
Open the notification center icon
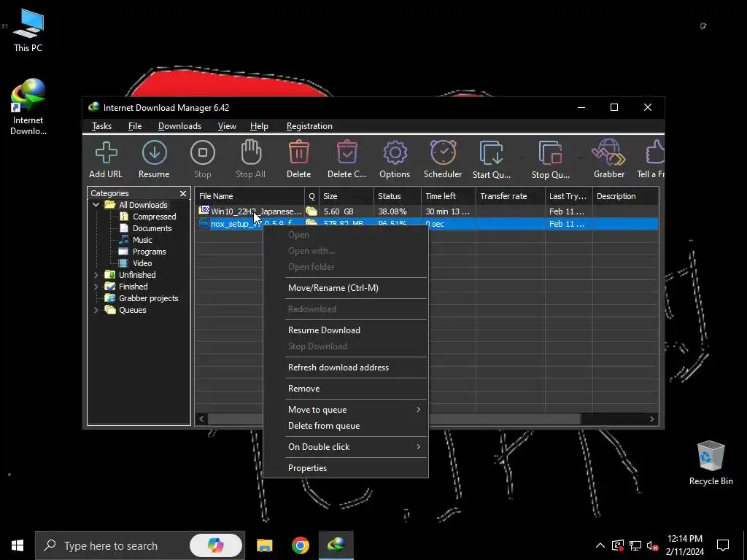[x=723, y=545]
